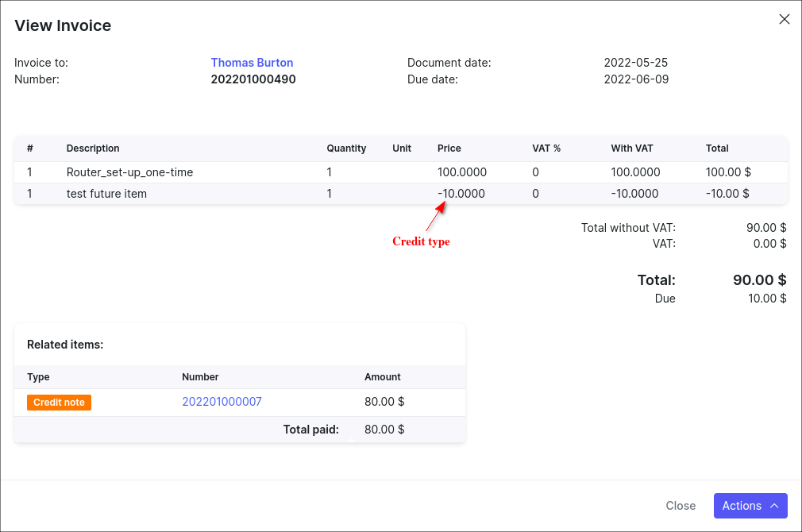Click invoice number 202201000490

(x=253, y=79)
